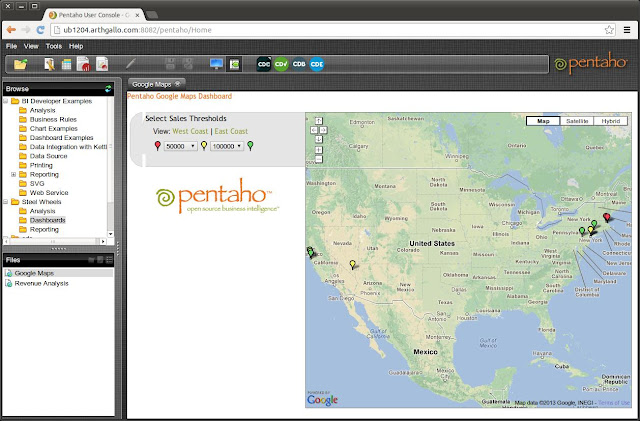Click the Save As toolbar icon
The width and height of the screenshot is (640, 421).
tap(188, 64)
